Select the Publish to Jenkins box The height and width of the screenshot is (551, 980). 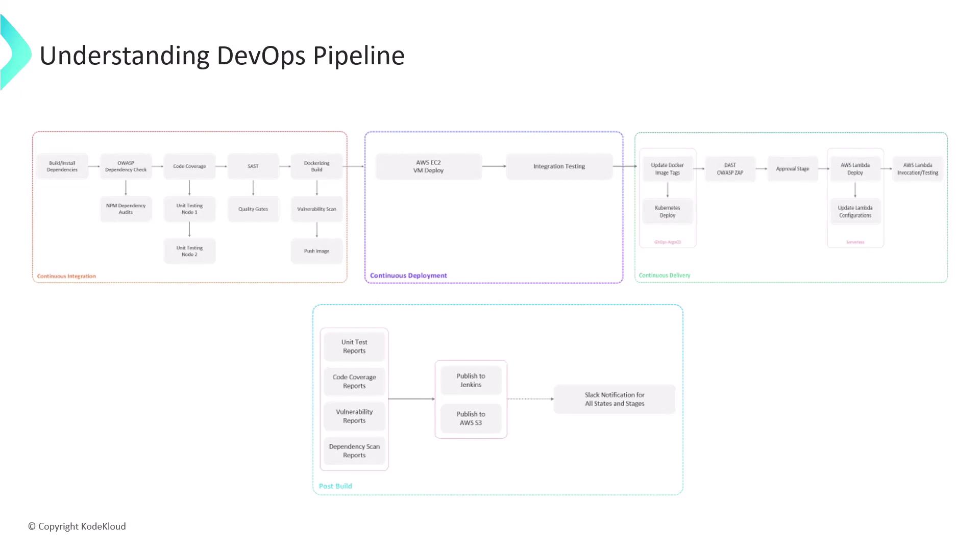pos(471,380)
